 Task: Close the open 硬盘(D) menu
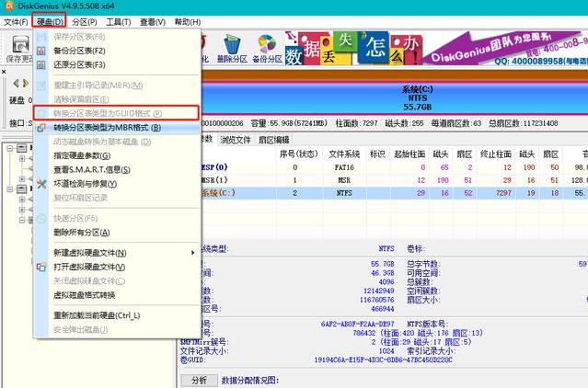[50, 22]
